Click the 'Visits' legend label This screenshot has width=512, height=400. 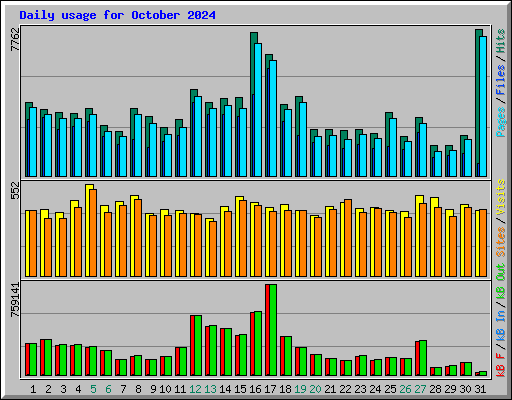tap(501, 197)
